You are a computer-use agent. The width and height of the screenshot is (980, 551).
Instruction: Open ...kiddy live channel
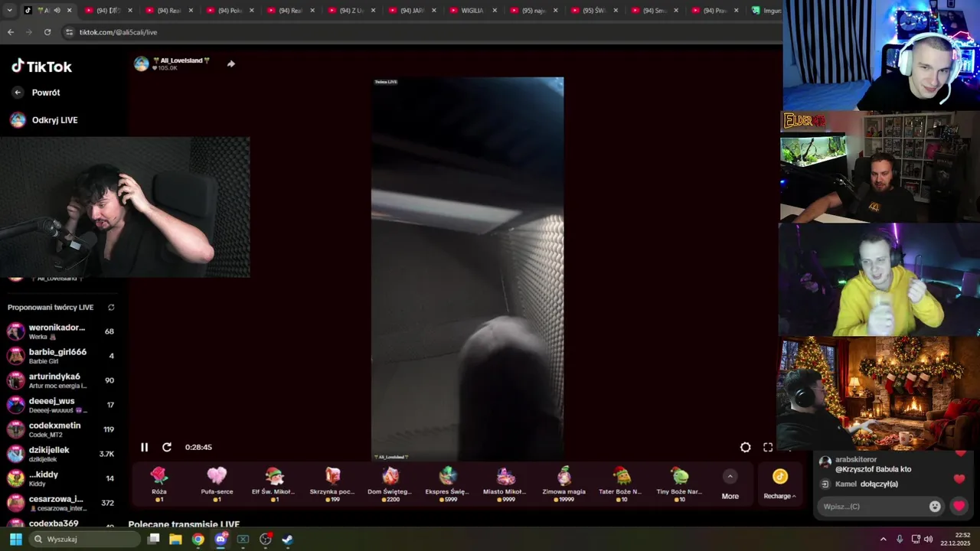[x=61, y=478]
